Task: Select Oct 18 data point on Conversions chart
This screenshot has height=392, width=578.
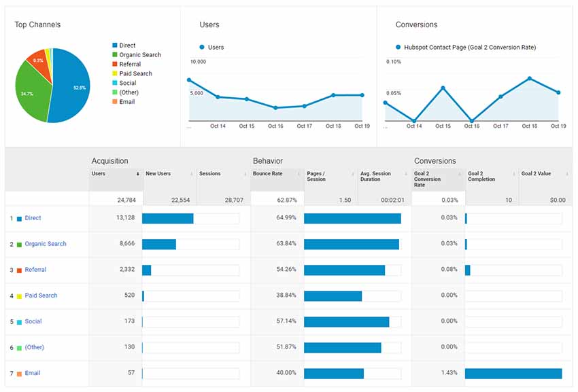Action: [x=530, y=78]
